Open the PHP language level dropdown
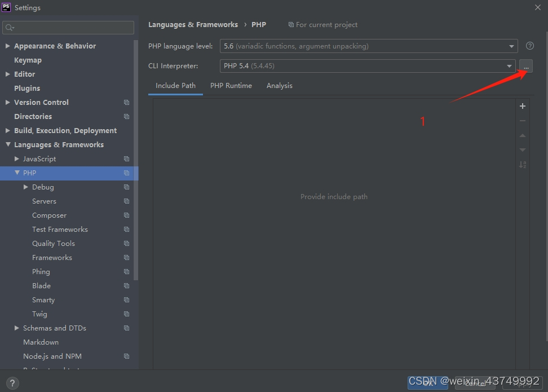Viewport: 548px width, 392px height. (511, 46)
